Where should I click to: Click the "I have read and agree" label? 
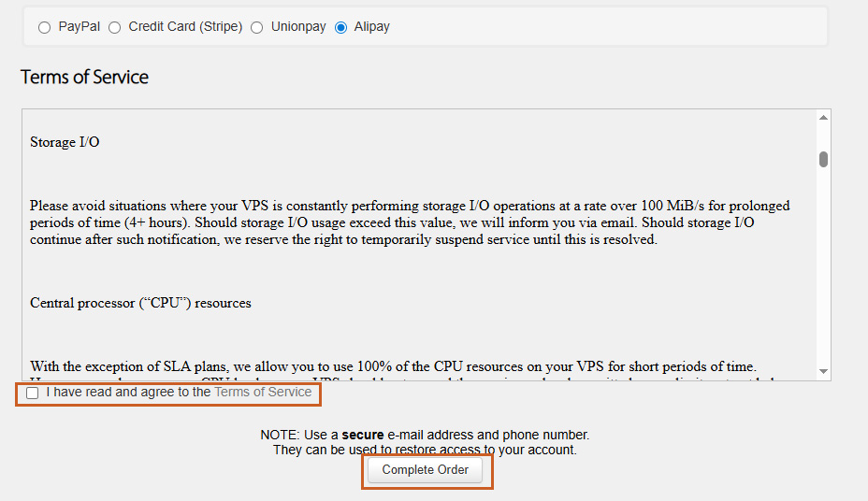[x=128, y=393]
